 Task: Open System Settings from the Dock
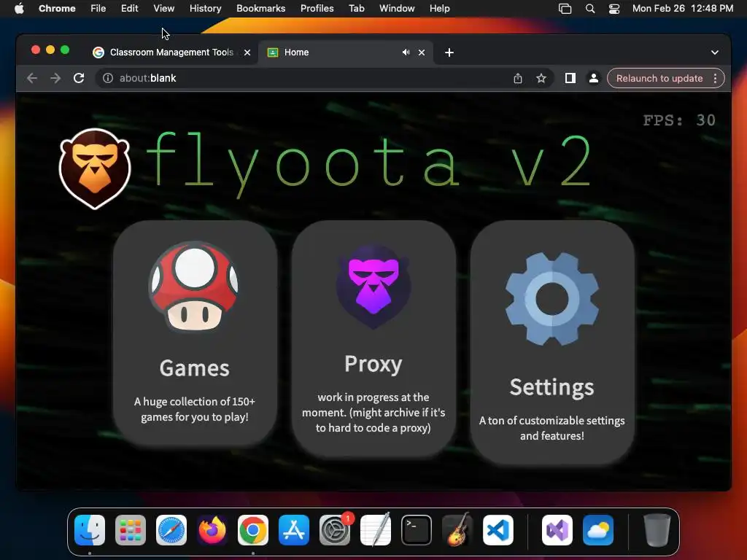coord(335,530)
